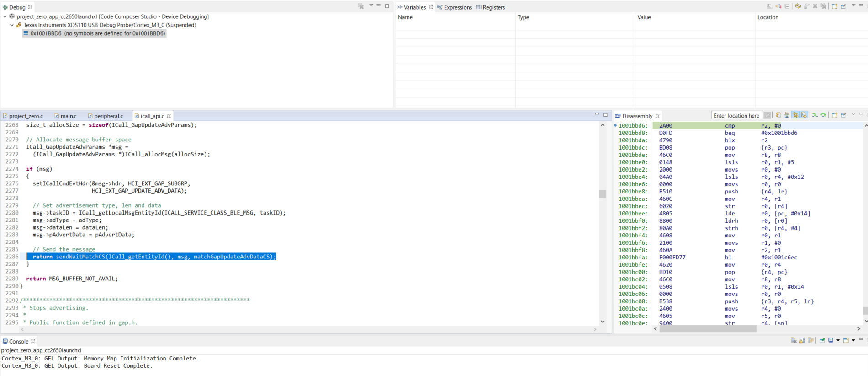Open the peripheral.c editor tab

pos(106,116)
